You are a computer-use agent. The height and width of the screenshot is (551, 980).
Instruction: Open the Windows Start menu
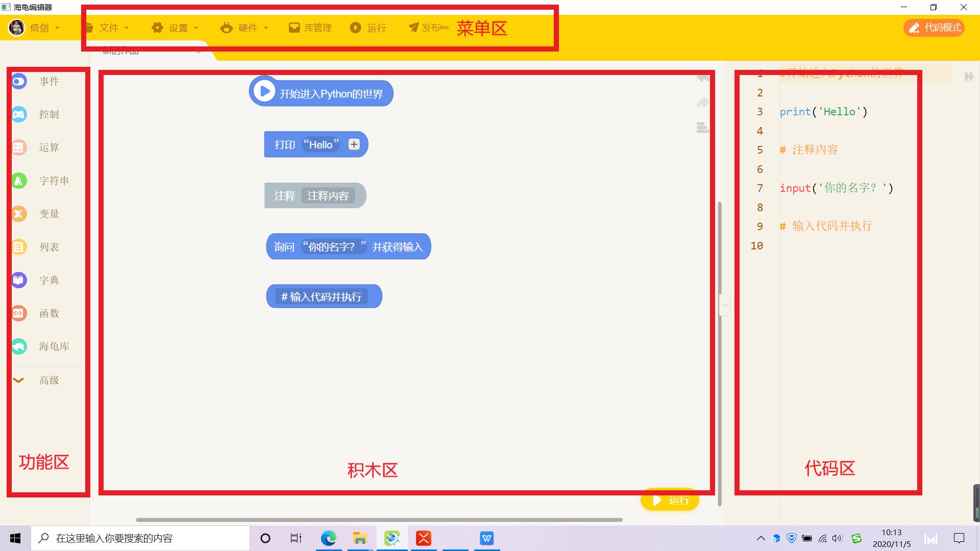15,538
